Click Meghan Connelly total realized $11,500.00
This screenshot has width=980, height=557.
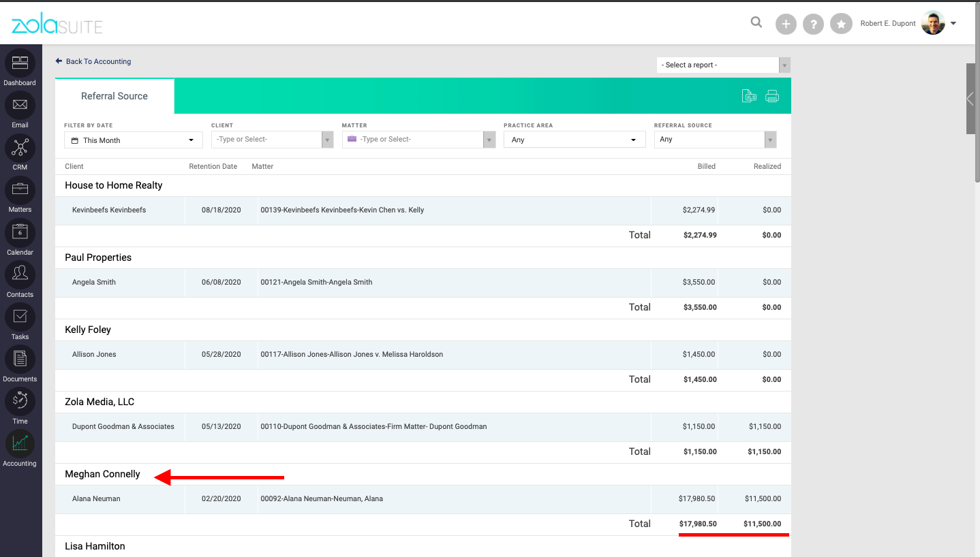point(763,524)
